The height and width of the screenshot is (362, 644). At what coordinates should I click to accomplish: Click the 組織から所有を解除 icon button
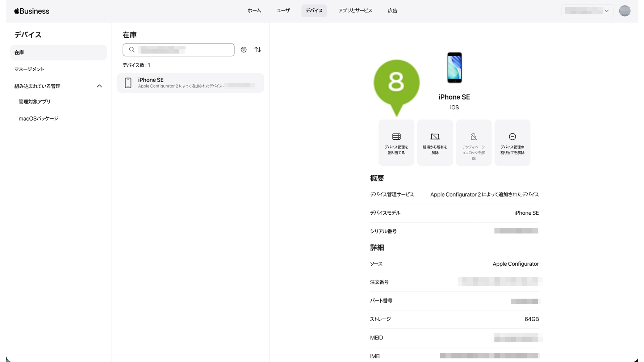(x=435, y=143)
